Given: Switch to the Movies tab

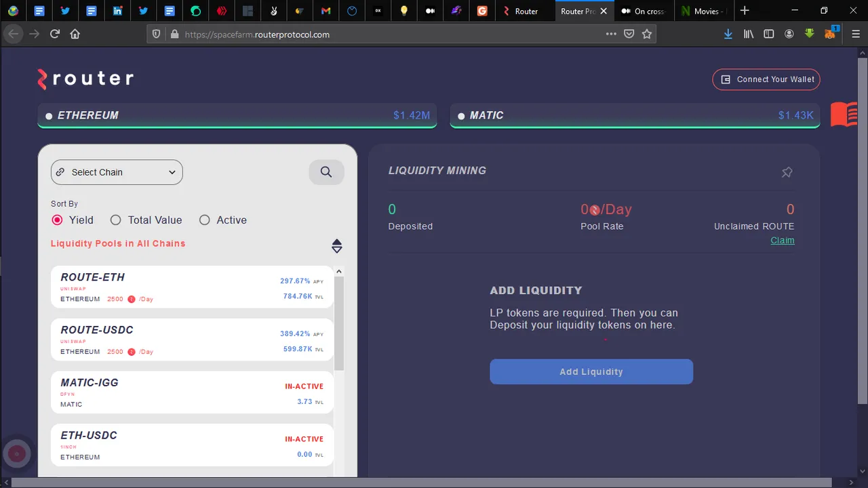Looking at the screenshot, I should coord(703,11).
